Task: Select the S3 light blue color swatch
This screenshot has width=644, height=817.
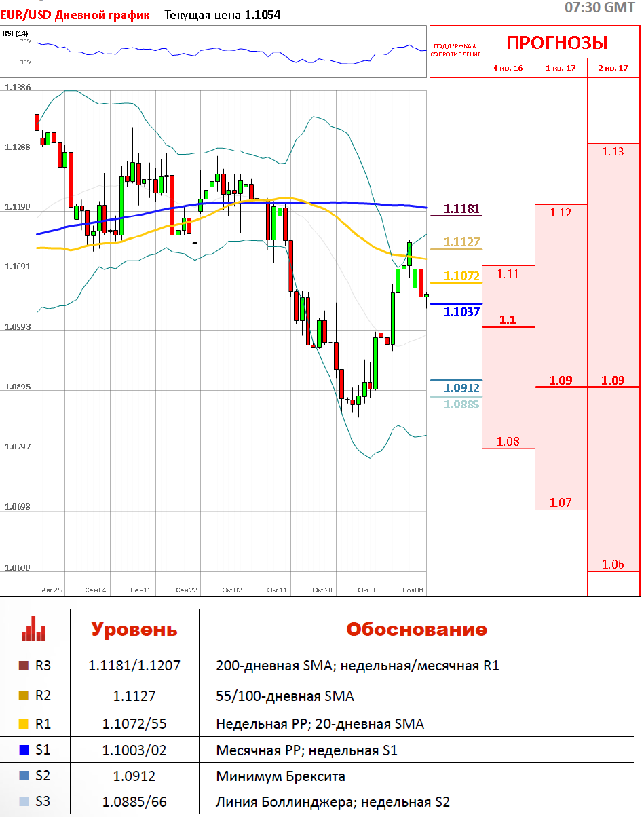Action: click(23, 802)
